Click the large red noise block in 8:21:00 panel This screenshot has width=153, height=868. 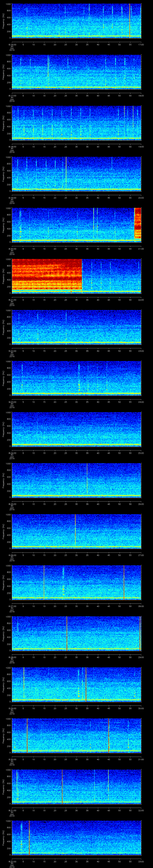47,275
